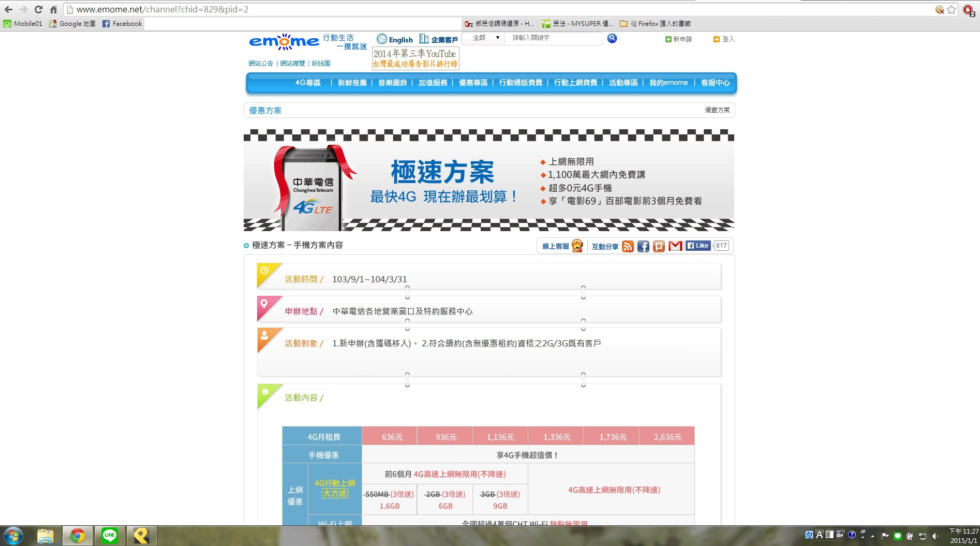The width and height of the screenshot is (980, 546).
Task: Click the 2,636元 plan column header
Action: 667,437
